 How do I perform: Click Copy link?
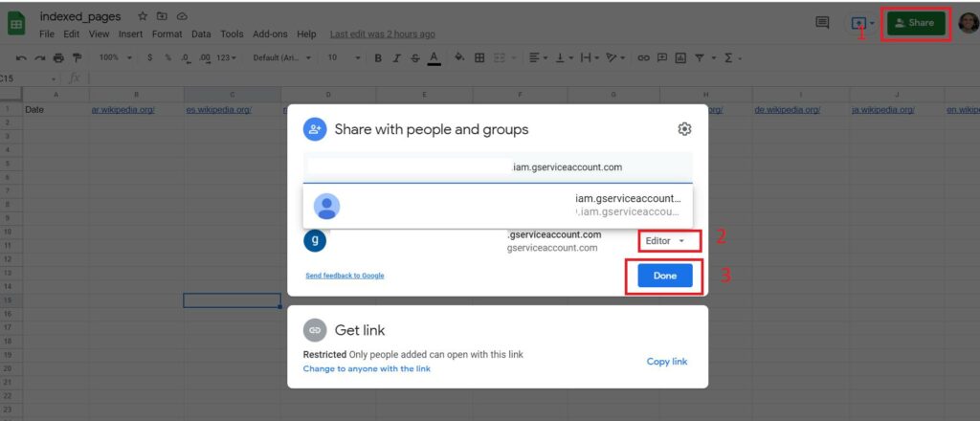[x=667, y=362]
